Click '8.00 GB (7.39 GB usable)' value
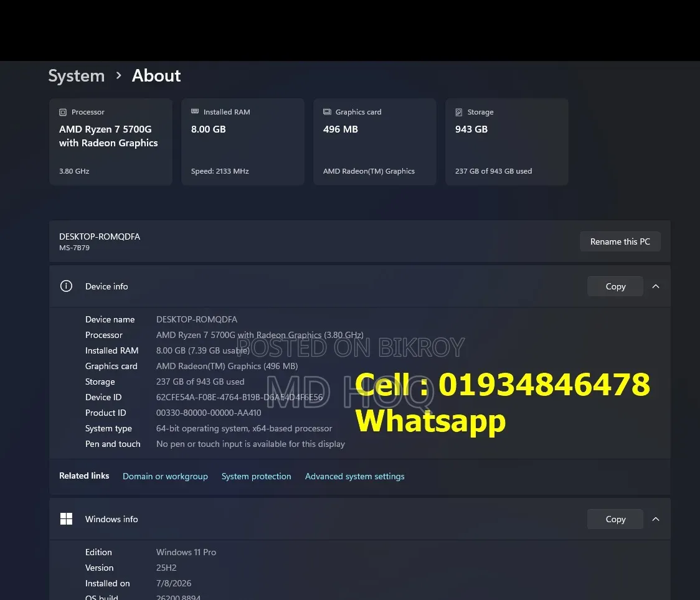The width and height of the screenshot is (700, 600). 202,350
